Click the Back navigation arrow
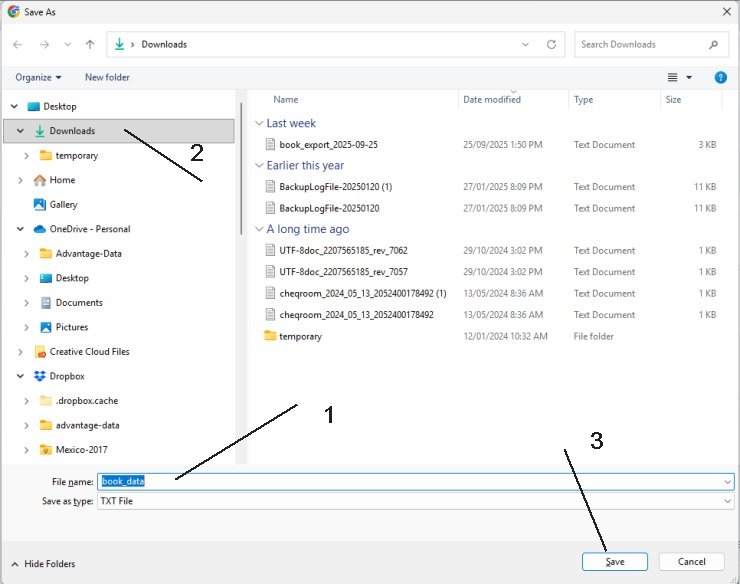This screenshot has height=584, width=740. (17, 45)
